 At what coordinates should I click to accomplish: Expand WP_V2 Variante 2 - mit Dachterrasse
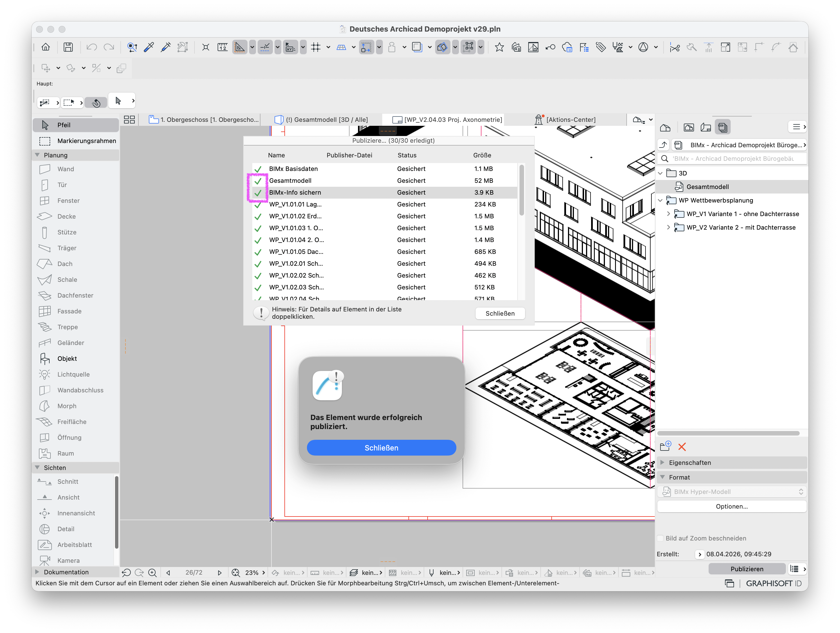668,227
